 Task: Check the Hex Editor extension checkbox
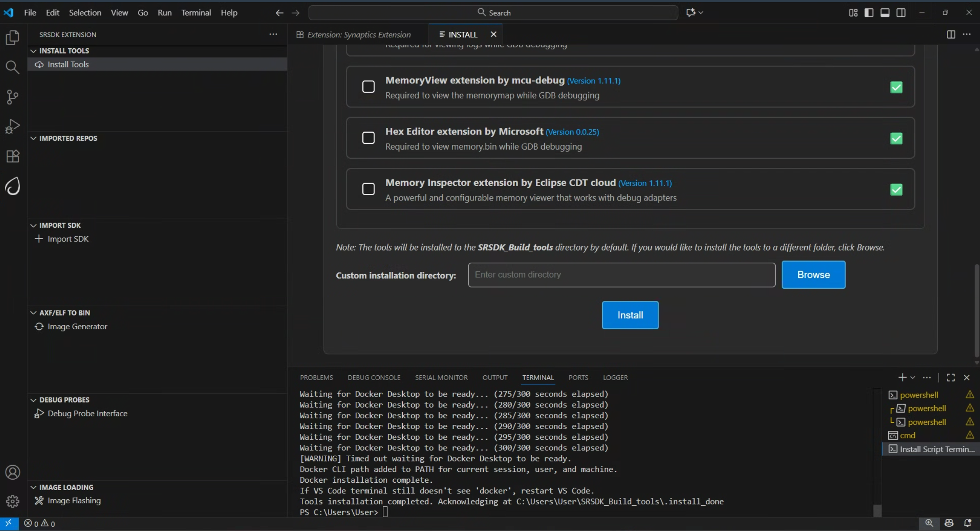click(368, 138)
